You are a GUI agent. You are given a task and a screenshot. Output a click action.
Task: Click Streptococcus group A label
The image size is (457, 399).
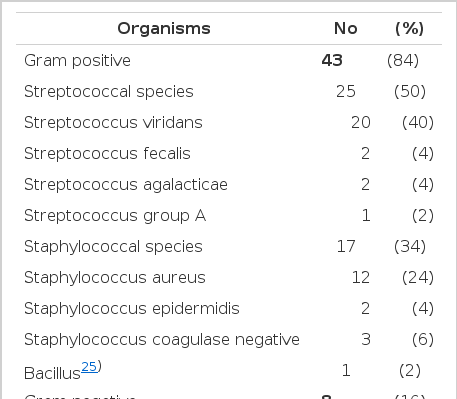(115, 216)
